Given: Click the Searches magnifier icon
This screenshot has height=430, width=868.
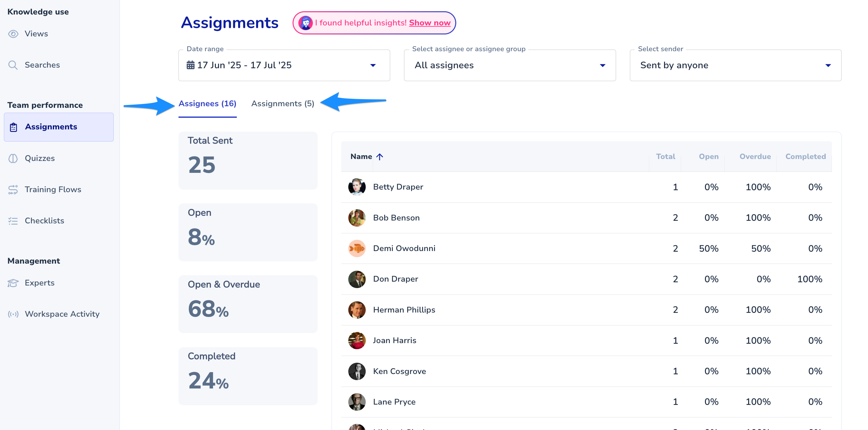Looking at the screenshot, I should point(13,65).
